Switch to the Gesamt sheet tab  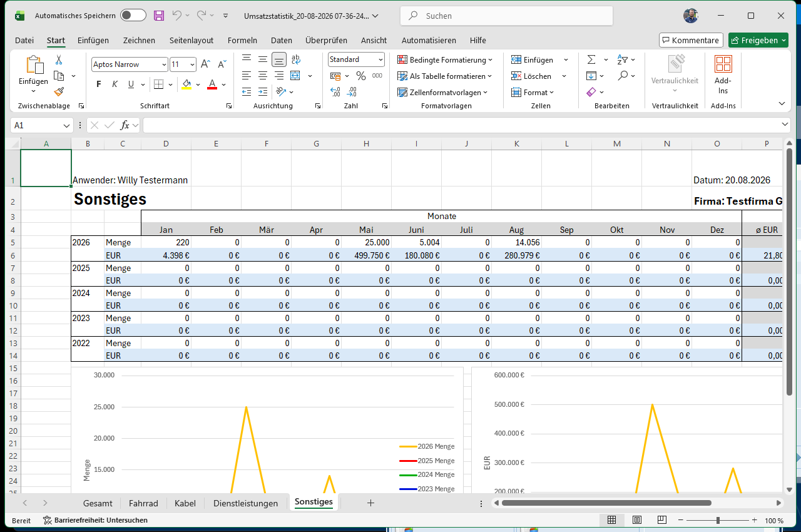coord(98,503)
